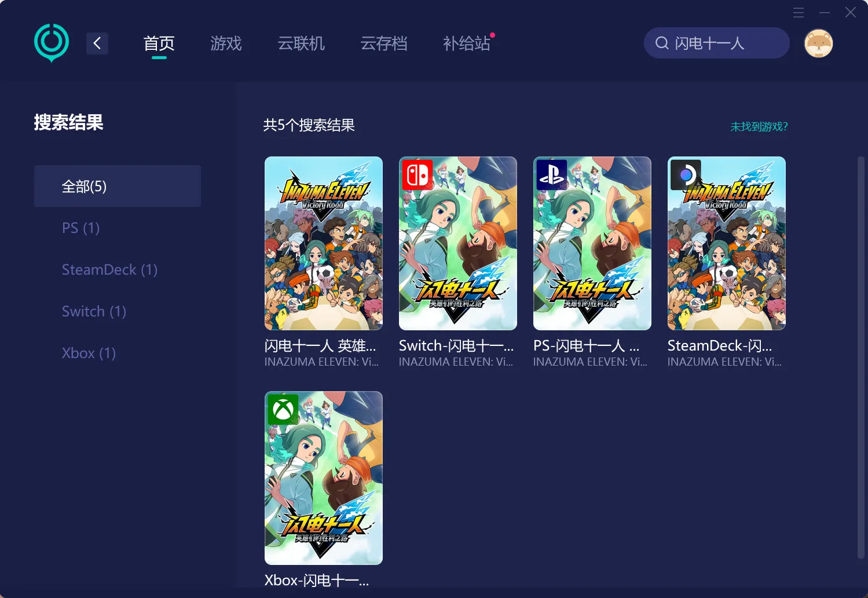The image size is (868, 598).
Task: Minimize the window
Action: (825, 12)
